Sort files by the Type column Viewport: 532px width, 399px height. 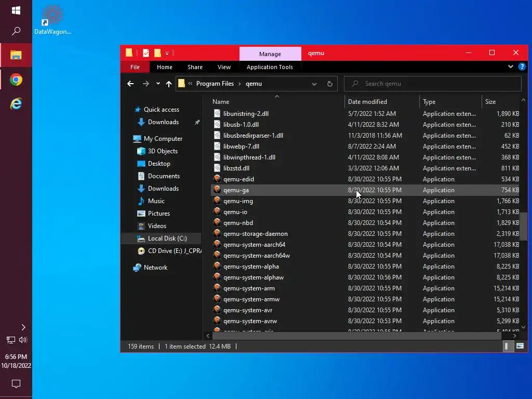point(450,101)
